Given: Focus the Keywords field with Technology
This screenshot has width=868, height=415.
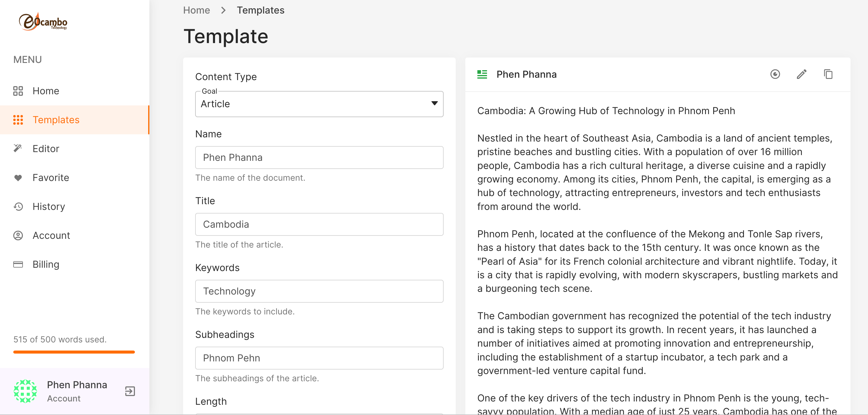Looking at the screenshot, I should 319,291.
